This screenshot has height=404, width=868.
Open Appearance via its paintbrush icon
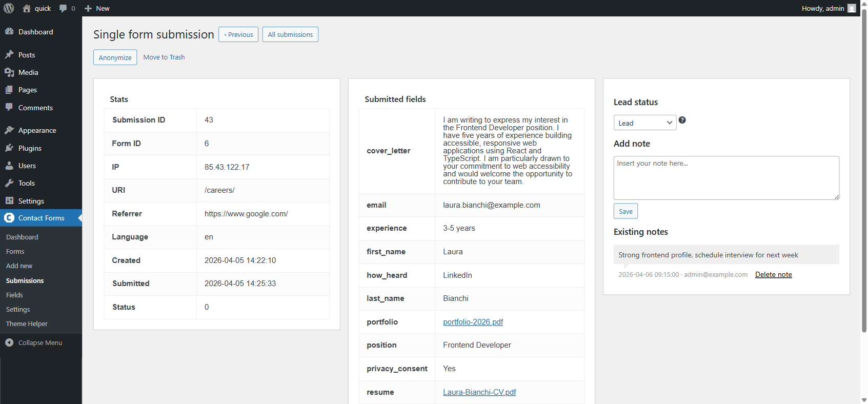(9, 130)
